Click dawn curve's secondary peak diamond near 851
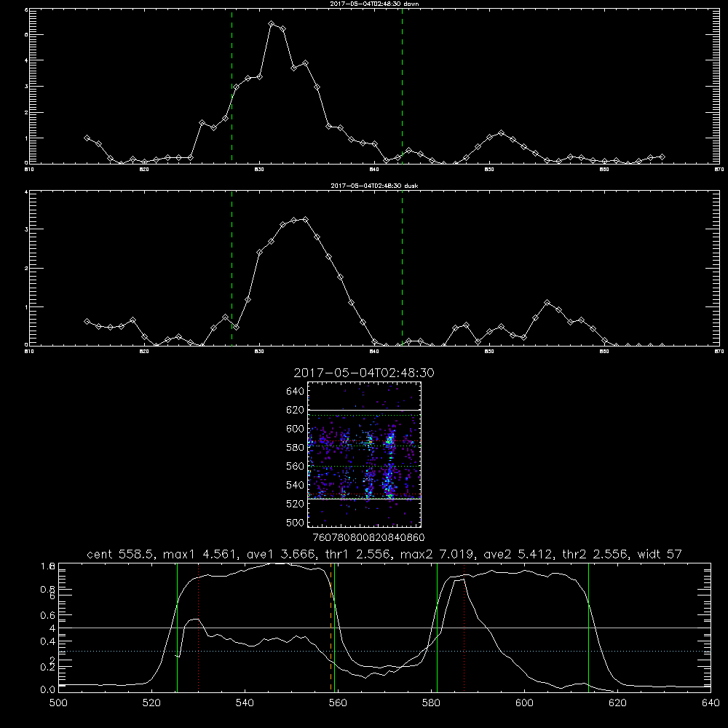728x728 pixels. (x=501, y=132)
